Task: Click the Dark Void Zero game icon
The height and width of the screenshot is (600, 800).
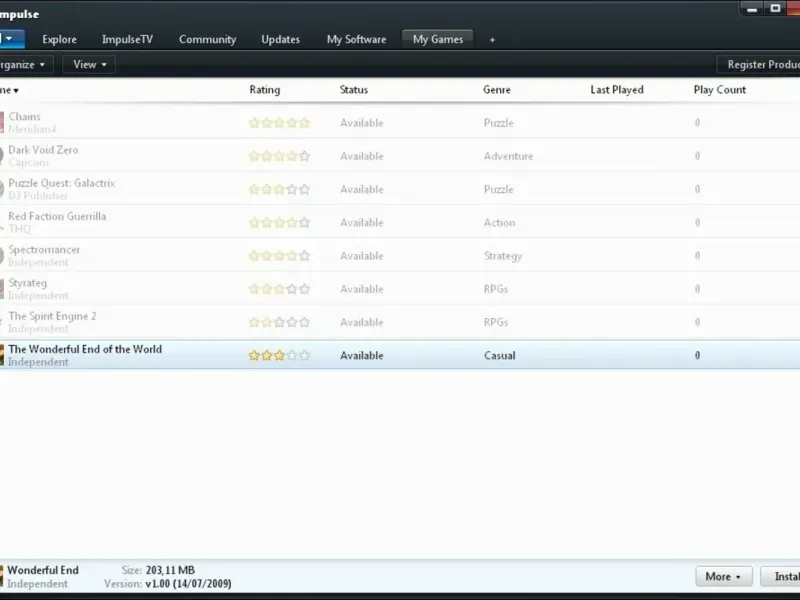Action: (2, 156)
